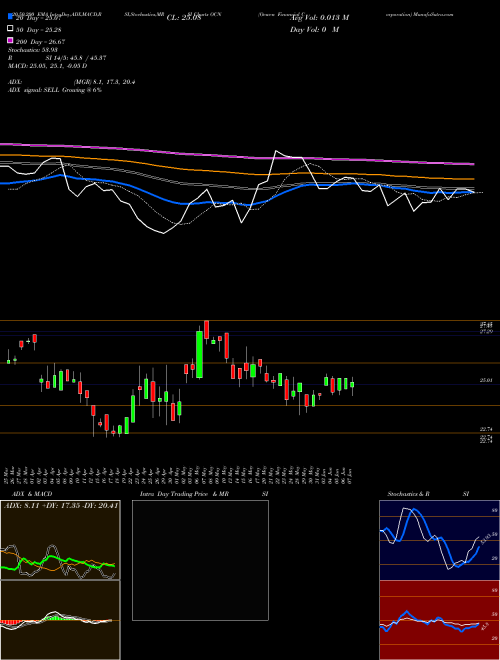Click the 'ADX signal: SELL Growing @ 6%' text

[55, 90]
